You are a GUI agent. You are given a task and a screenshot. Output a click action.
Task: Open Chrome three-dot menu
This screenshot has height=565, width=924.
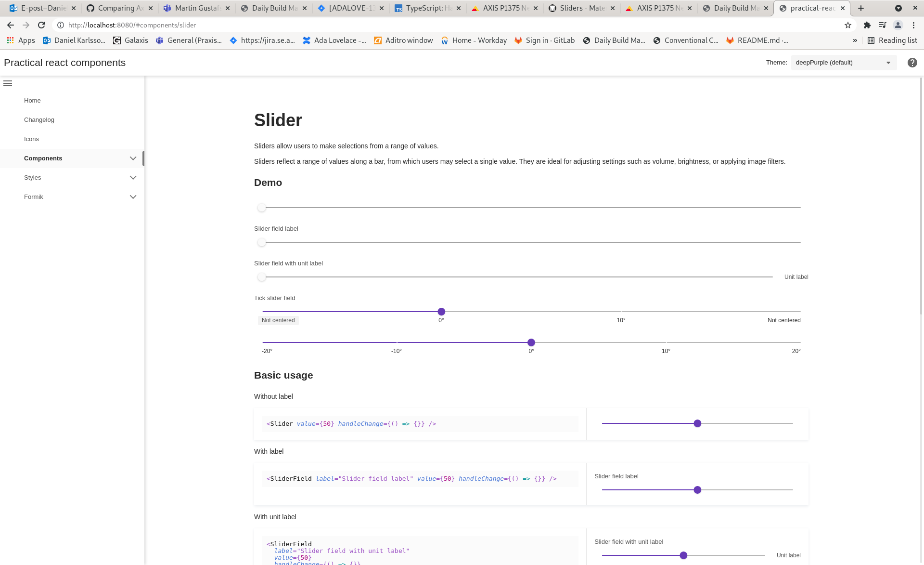point(913,25)
